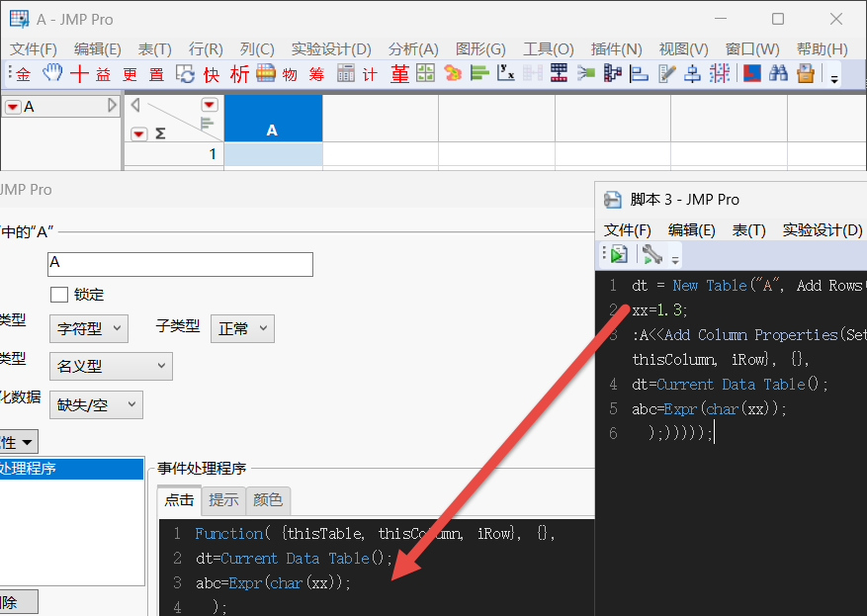
Task: Open 编辑(E) menu in script window
Action: coord(691,230)
